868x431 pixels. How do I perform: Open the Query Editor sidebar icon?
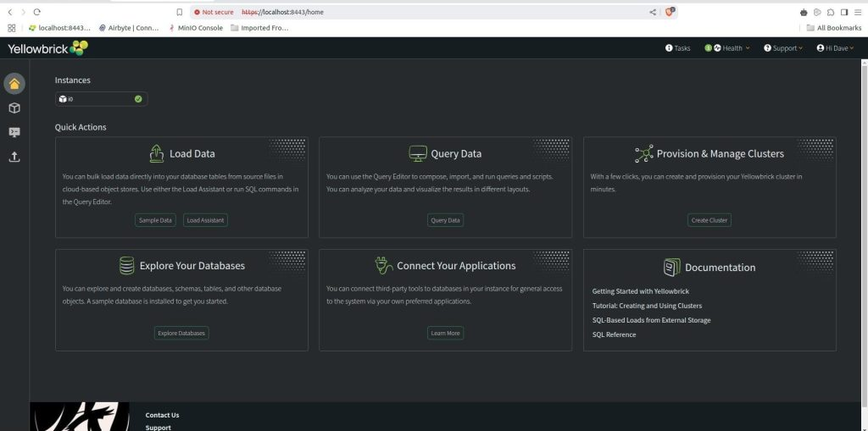[x=14, y=132]
